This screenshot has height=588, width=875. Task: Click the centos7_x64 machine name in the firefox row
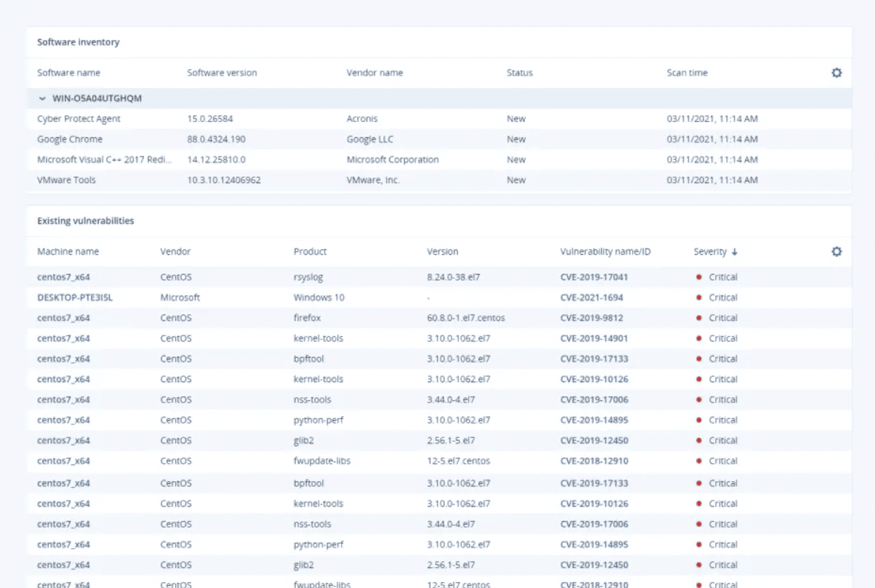(x=63, y=318)
